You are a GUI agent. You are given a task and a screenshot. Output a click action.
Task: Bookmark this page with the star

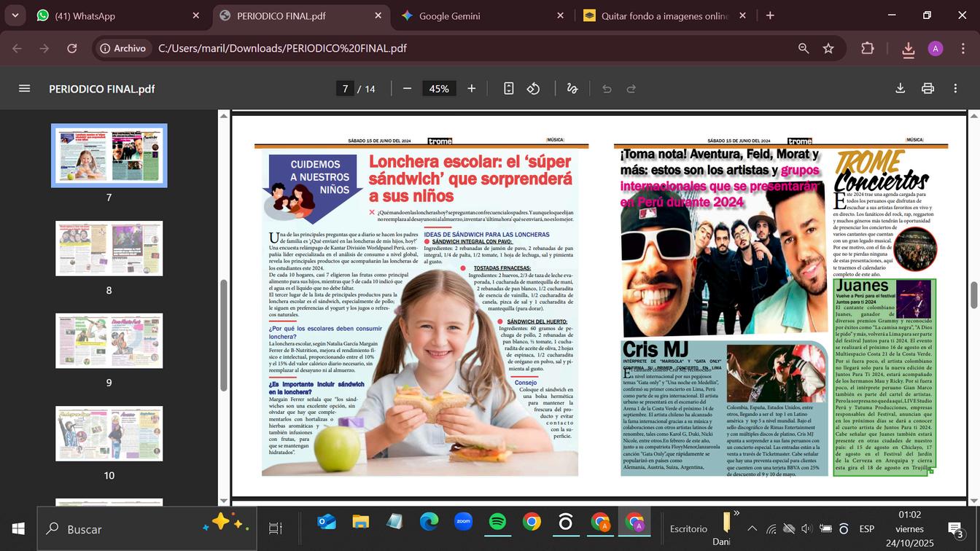pos(828,48)
